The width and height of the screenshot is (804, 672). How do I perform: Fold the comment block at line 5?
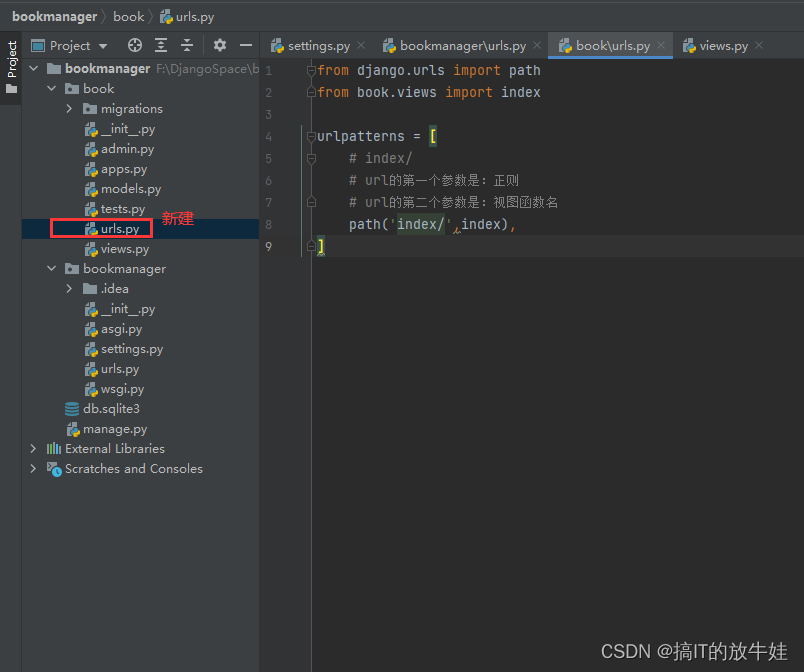point(311,158)
